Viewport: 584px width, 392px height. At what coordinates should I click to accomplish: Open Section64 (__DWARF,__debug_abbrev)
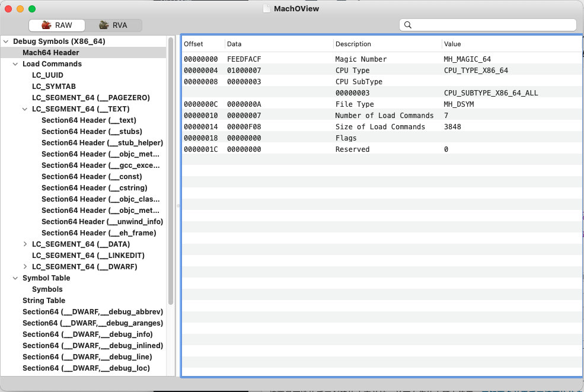pos(92,312)
